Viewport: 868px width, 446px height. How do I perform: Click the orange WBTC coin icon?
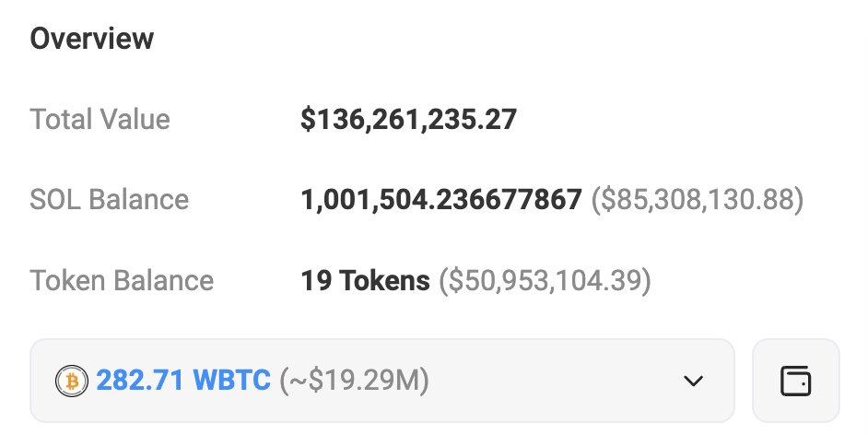tap(69, 381)
